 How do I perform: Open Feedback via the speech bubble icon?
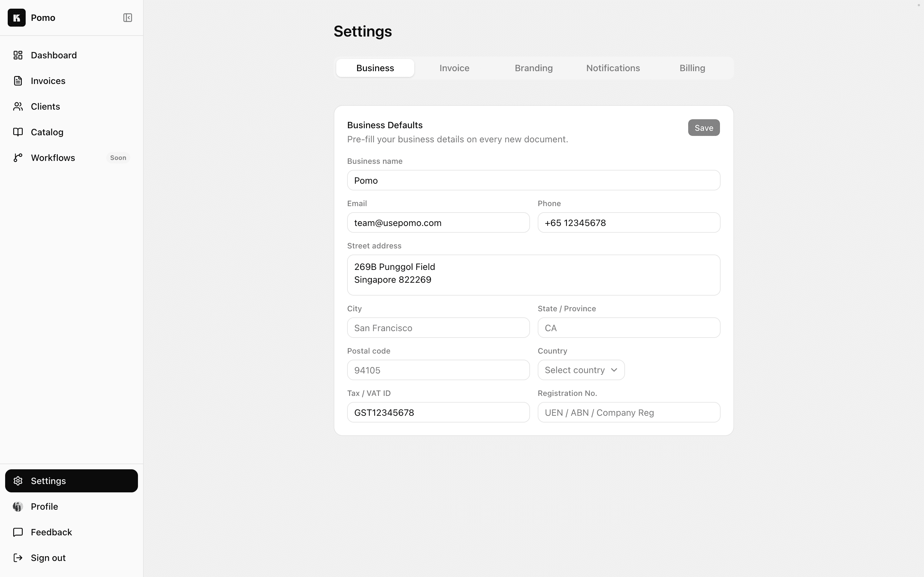pyautogui.click(x=18, y=531)
